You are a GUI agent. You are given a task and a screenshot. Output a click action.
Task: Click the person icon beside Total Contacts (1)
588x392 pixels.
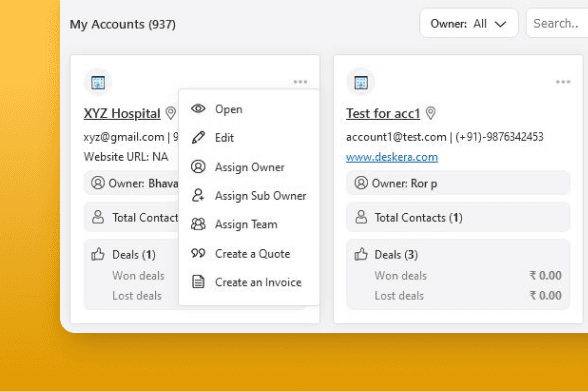[361, 217]
